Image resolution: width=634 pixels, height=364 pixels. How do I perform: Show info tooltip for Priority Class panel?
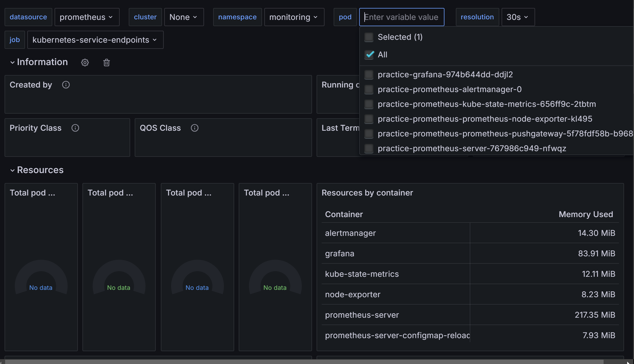pos(75,128)
